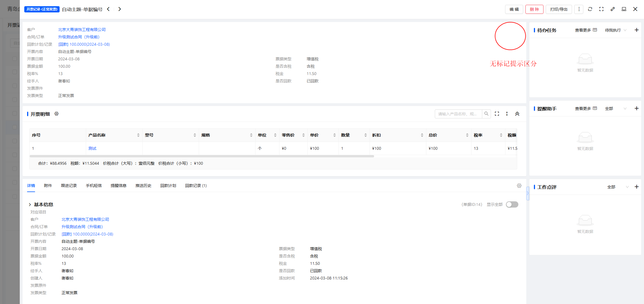Open 提醒助手 全部 filter dropdown
This screenshot has height=304, width=644.
[616, 109]
